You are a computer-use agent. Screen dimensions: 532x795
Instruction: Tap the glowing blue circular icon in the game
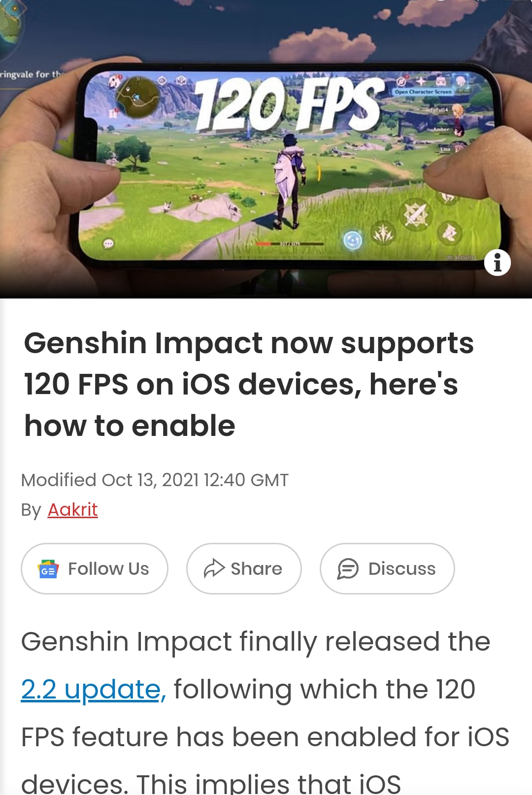click(x=353, y=240)
